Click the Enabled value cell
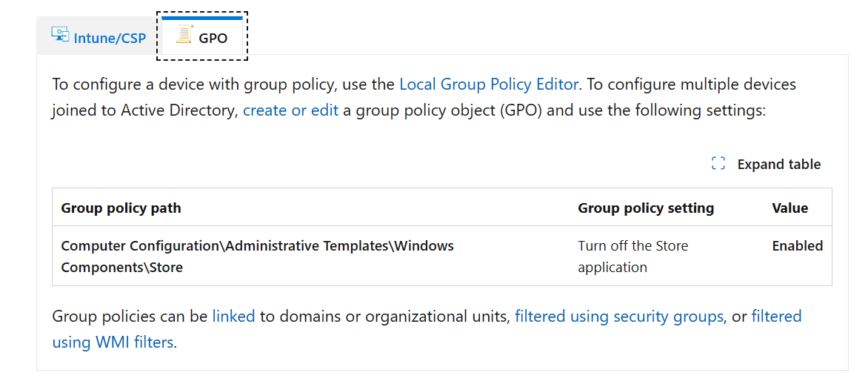 (798, 257)
